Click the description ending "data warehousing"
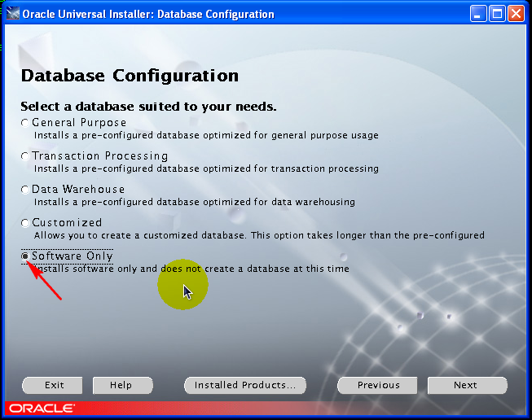The image size is (532, 420). point(195,202)
